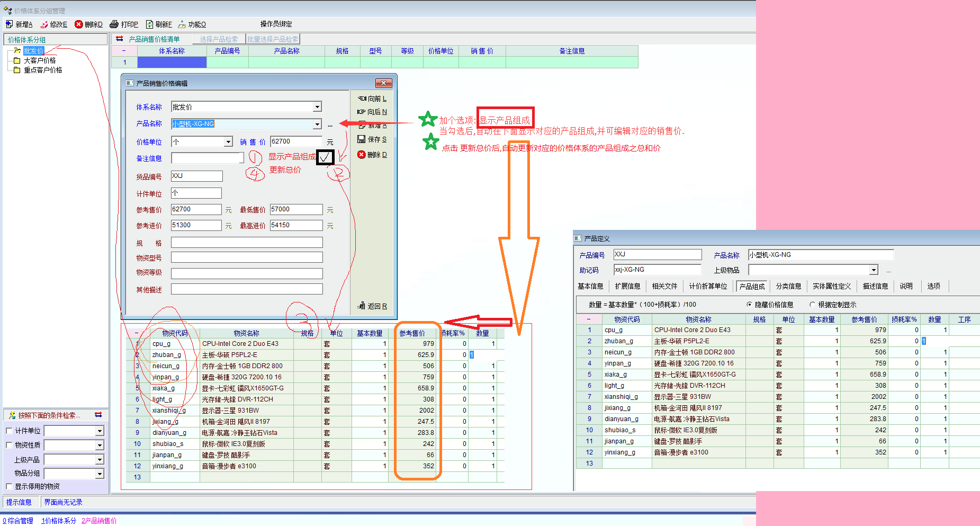Click 向前L previous record icon
980x526 pixels.
(362, 99)
